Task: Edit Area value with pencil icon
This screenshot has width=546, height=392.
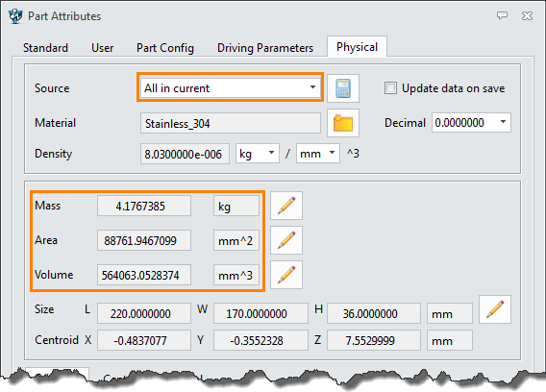Action: [286, 240]
